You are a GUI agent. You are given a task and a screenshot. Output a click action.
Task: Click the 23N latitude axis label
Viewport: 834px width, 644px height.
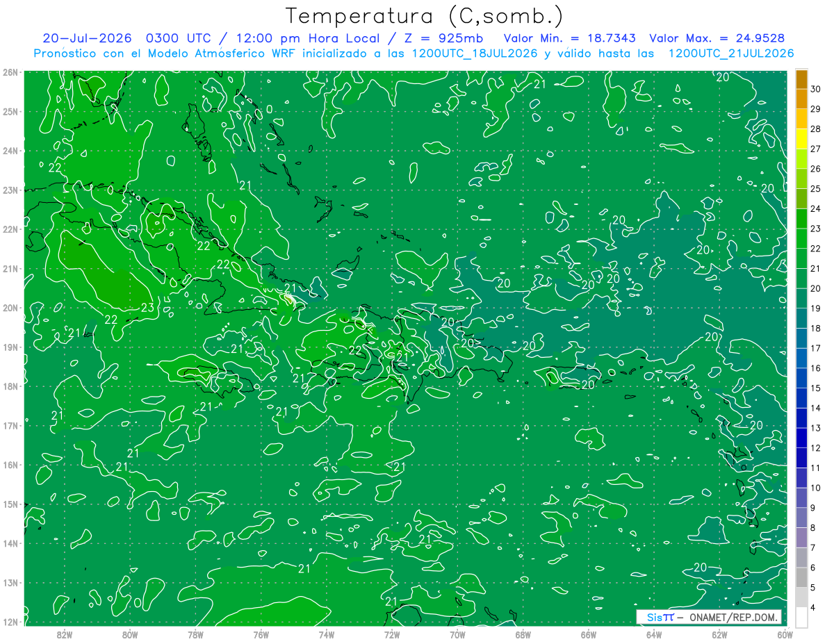10,190
